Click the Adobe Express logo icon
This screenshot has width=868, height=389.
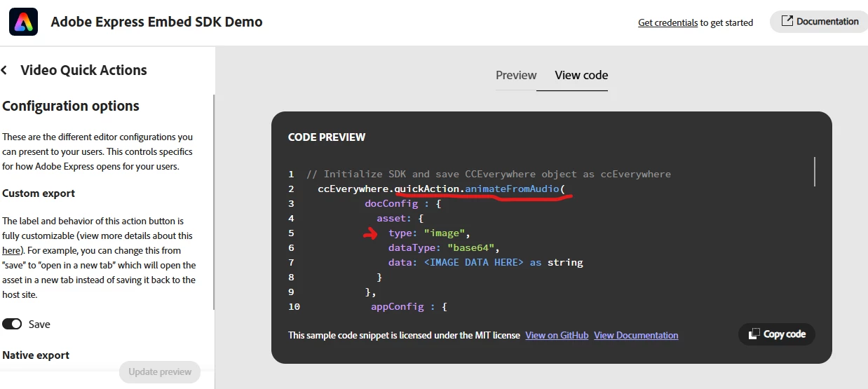point(24,22)
